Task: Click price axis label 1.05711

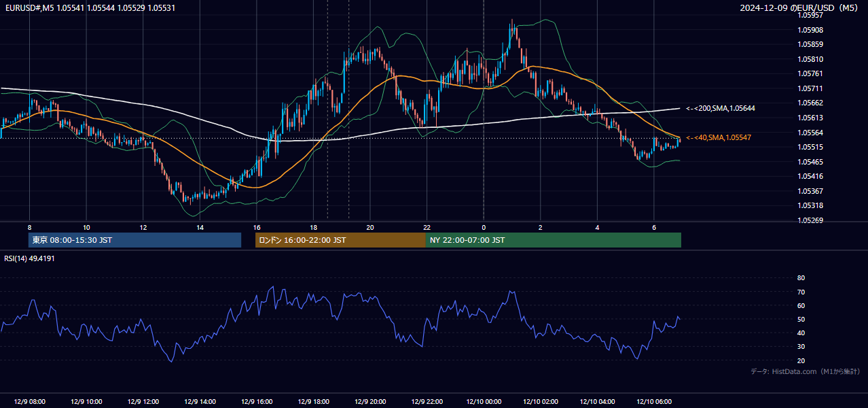Action: click(810, 88)
